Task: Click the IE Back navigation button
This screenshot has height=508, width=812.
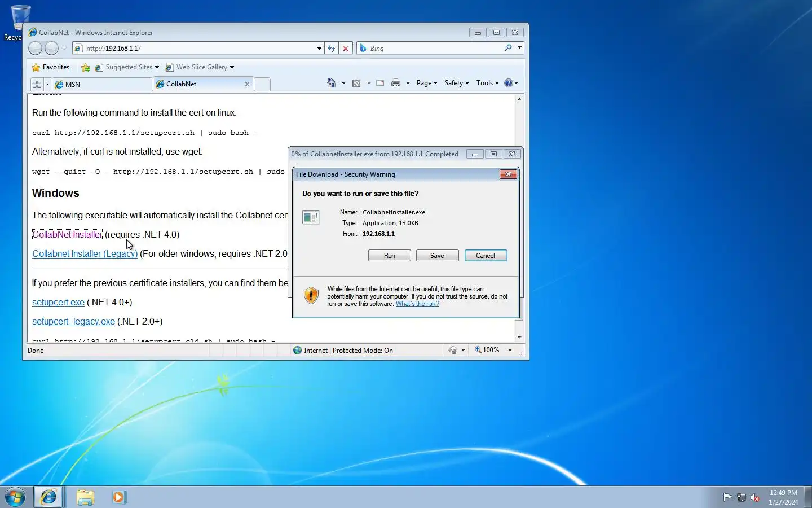Action: point(35,49)
